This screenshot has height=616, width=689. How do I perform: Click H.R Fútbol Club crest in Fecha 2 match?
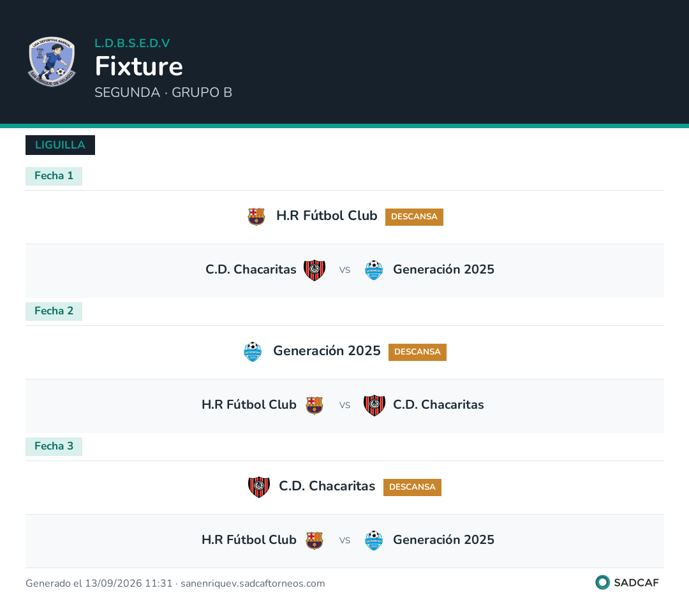[x=315, y=405]
